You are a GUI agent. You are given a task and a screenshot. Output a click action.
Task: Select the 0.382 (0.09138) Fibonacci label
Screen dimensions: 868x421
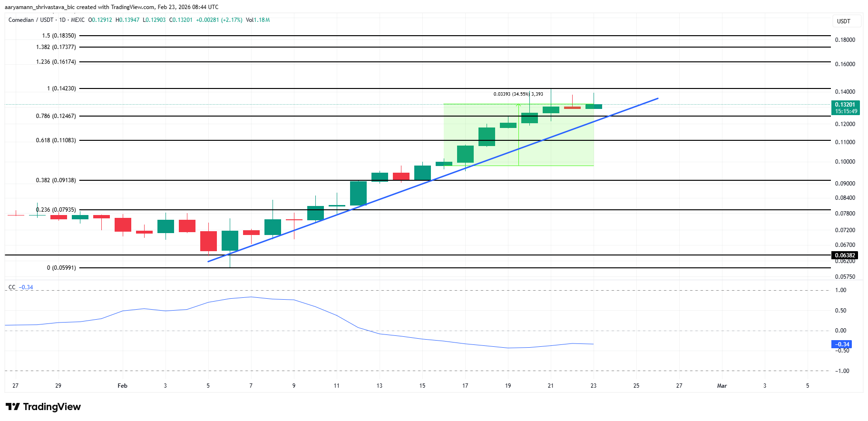[x=56, y=180]
